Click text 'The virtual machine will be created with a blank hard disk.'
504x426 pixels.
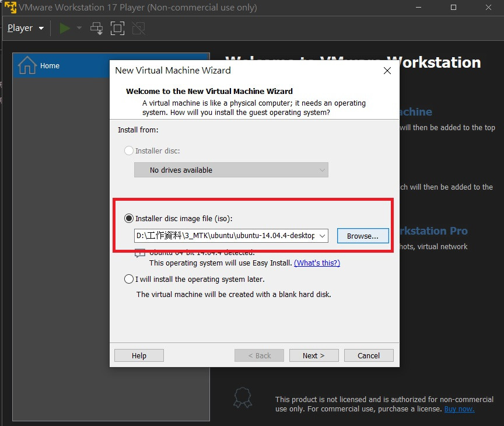[234, 295]
